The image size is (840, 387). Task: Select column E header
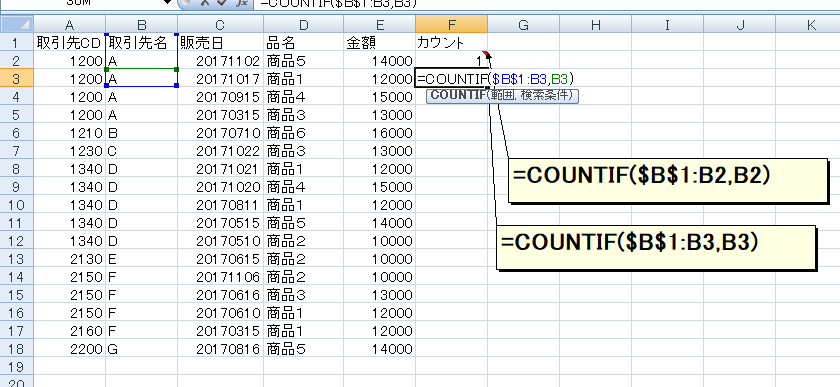379,24
